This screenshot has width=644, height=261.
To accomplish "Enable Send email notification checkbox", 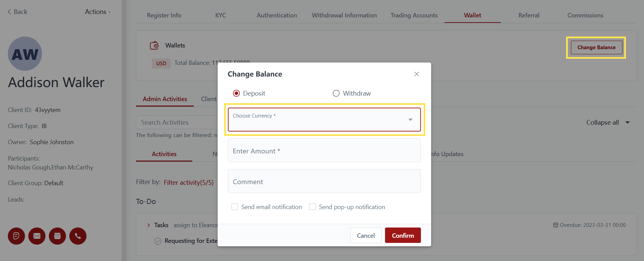I will pos(235,207).
